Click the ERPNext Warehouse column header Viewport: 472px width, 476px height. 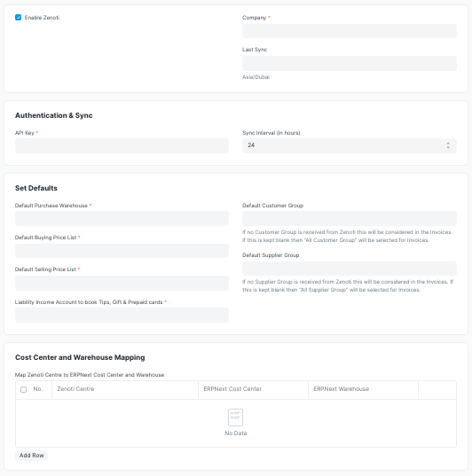pos(363,390)
